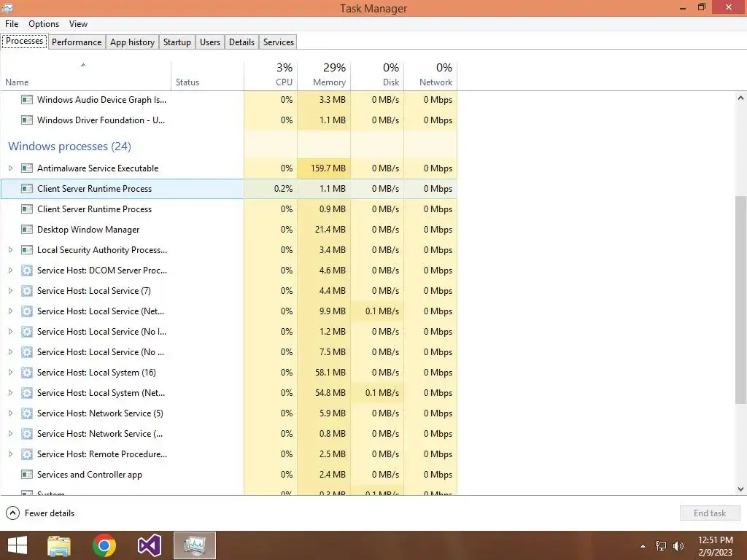Sort by the Status column header
Screen dimensions: 747x560
point(208,76)
